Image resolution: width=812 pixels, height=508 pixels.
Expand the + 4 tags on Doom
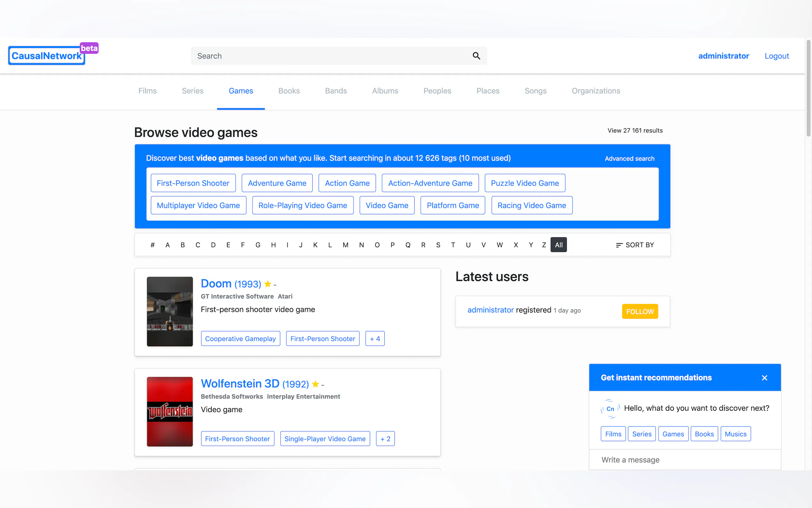pos(375,339)
